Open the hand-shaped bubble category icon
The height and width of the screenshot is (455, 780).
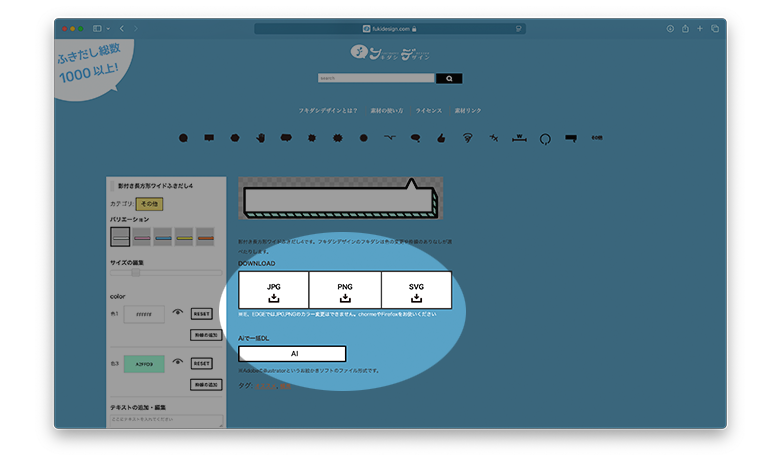[261, 138]
